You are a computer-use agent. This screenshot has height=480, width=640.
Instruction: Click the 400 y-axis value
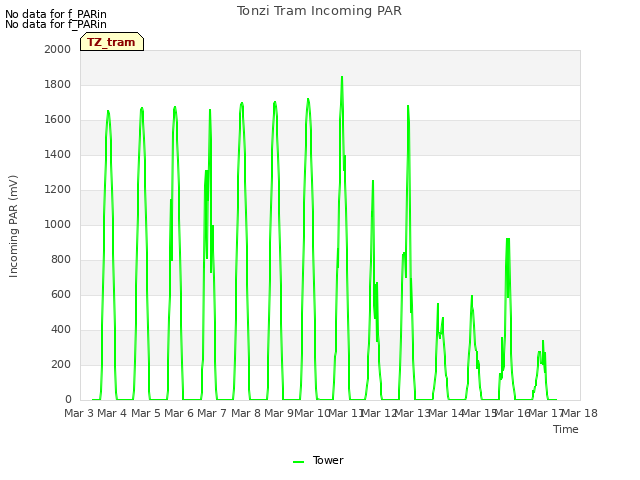[x=61, y=329]
